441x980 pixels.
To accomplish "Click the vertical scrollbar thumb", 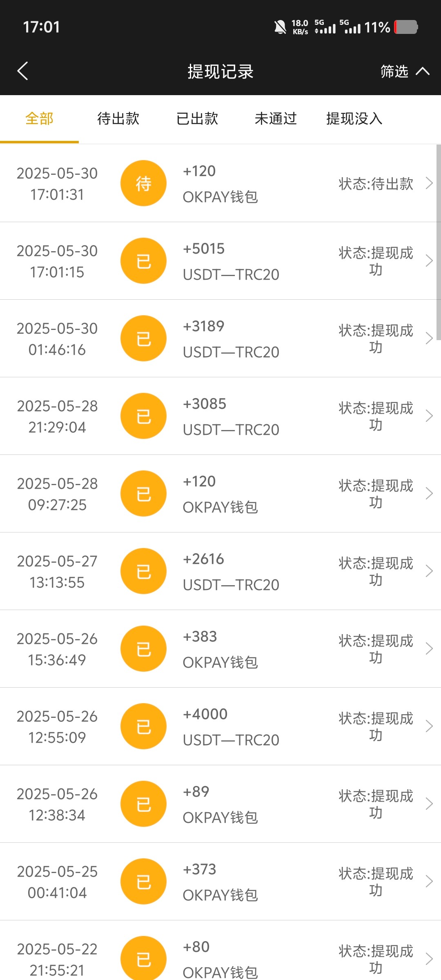I will [x=439, y=243].
